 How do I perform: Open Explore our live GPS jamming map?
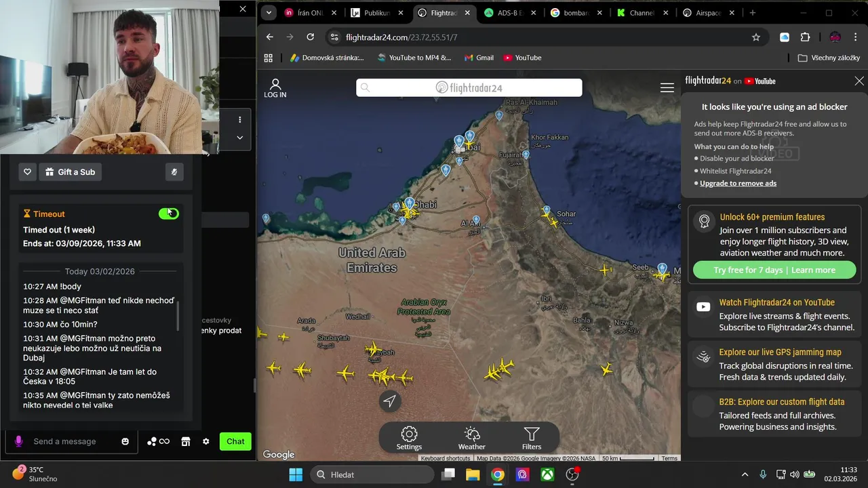[774, 364]
